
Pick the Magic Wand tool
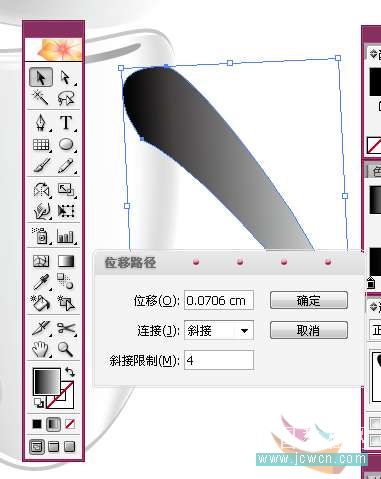[41, 98]
